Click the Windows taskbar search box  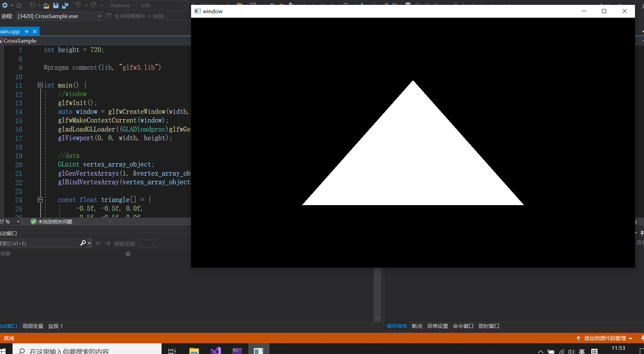click(87, 349)
